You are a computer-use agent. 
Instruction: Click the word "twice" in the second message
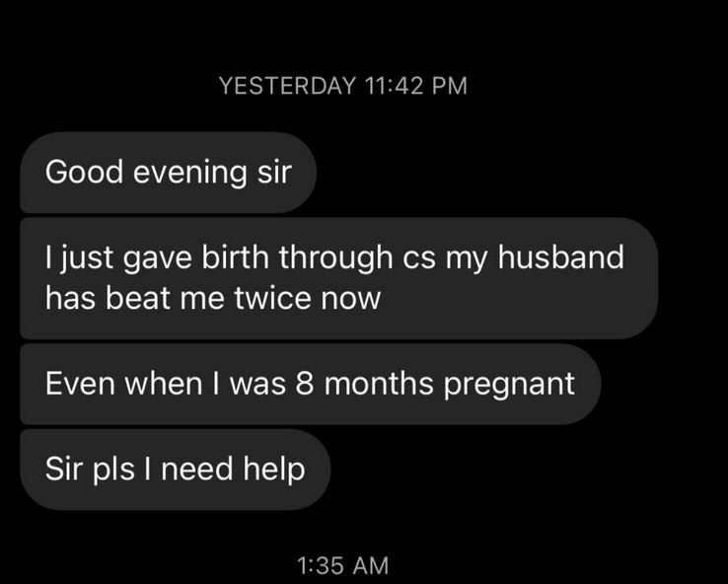(x=272, y=298)
